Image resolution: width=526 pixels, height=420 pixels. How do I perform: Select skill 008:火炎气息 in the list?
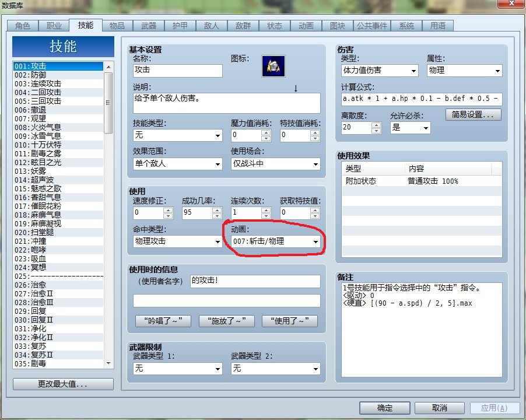[58, 128]
